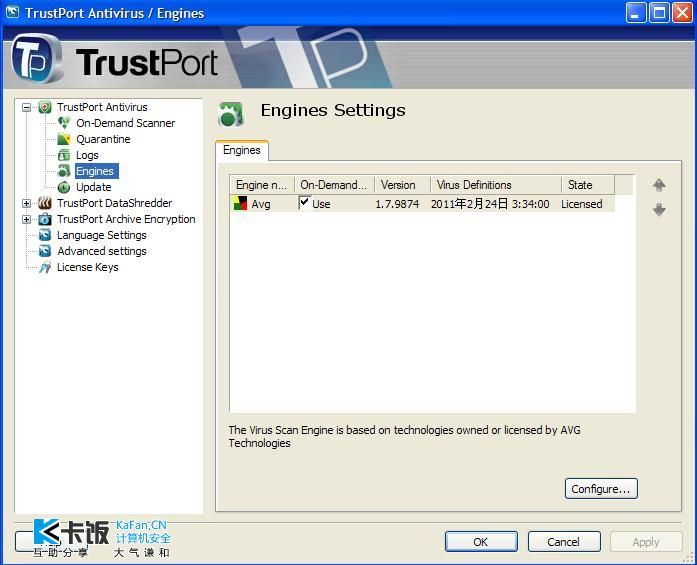Image resolution: width=697 pixels, height=565 pixels.
Task: Sort by Engine name column header
Action: pyautogui.click(x=262, y=185)
